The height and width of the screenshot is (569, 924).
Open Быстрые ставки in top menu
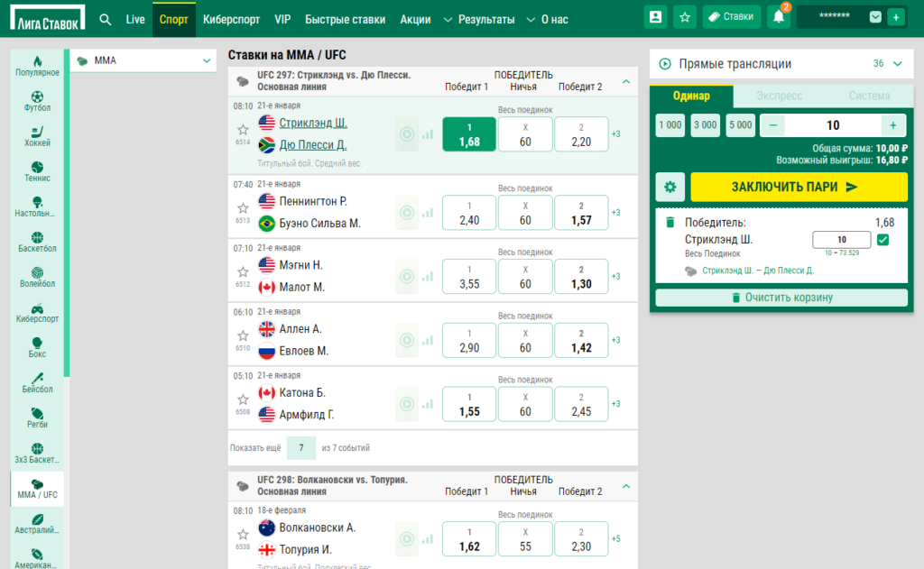point(345,20)
